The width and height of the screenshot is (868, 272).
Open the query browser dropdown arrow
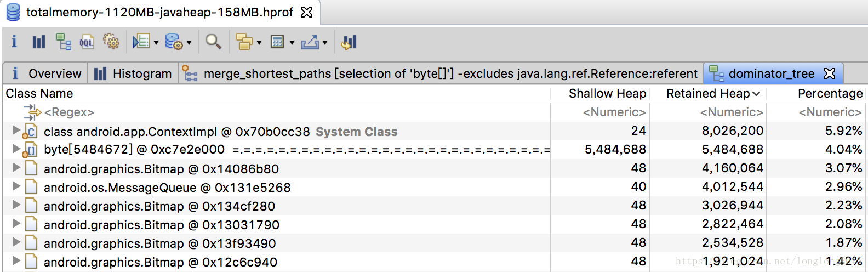(189, 43)
